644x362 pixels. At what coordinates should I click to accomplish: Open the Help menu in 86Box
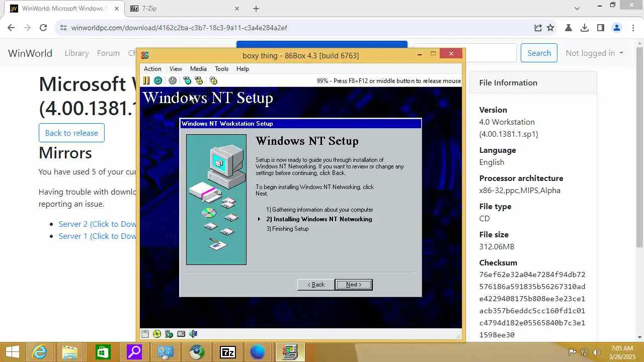[x=243, y=69]
